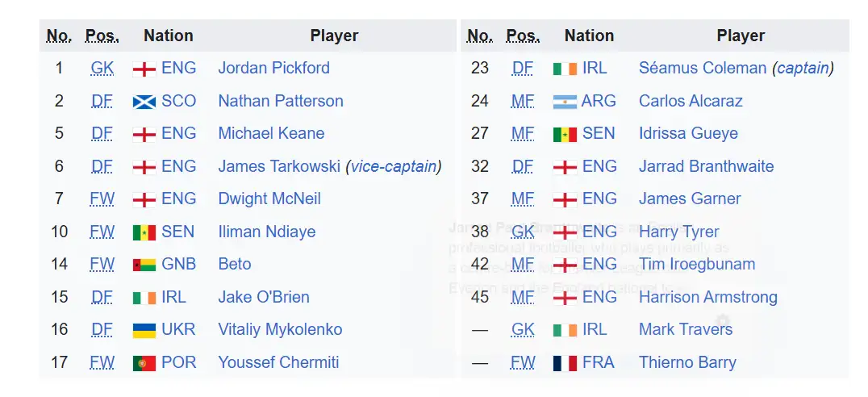
Task: Click the Senegal flag in Idrissa Gueye's row
Action: (565, 134)
